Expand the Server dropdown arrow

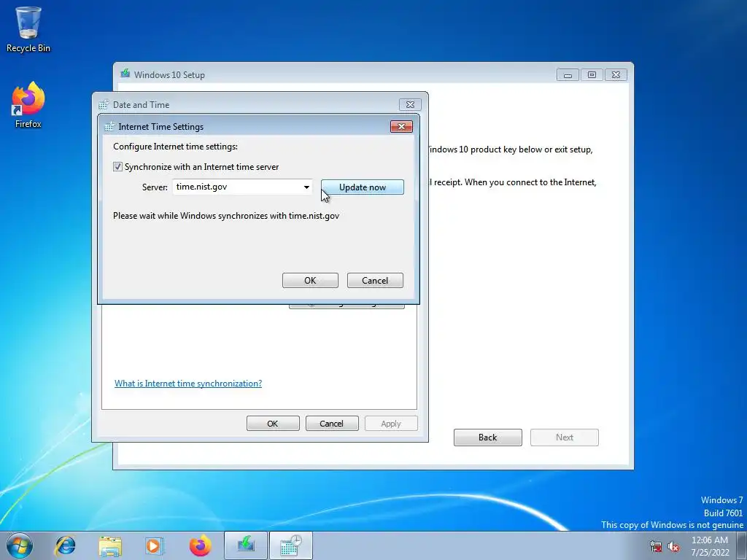(306, 187)
